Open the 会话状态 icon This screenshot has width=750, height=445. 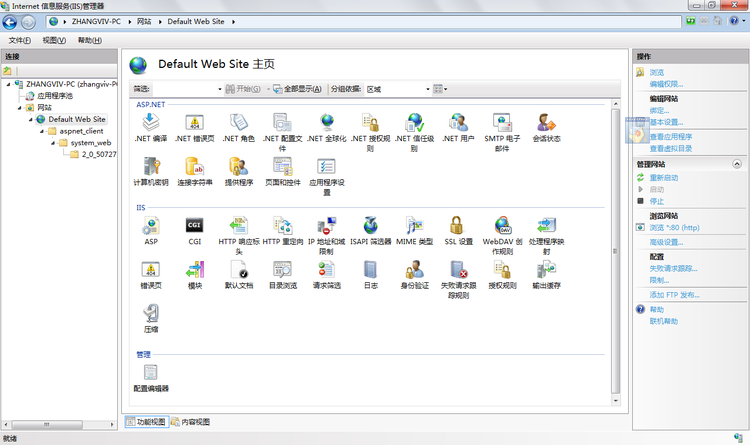(x=546, y=122)
